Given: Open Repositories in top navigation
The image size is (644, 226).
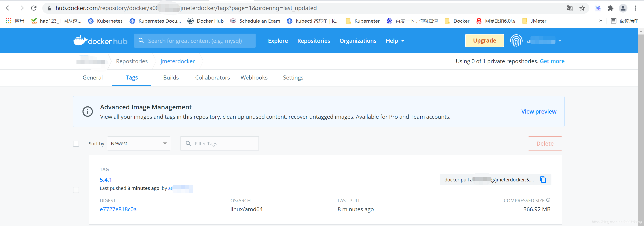Looking at the screenshot, I should 314,41.
